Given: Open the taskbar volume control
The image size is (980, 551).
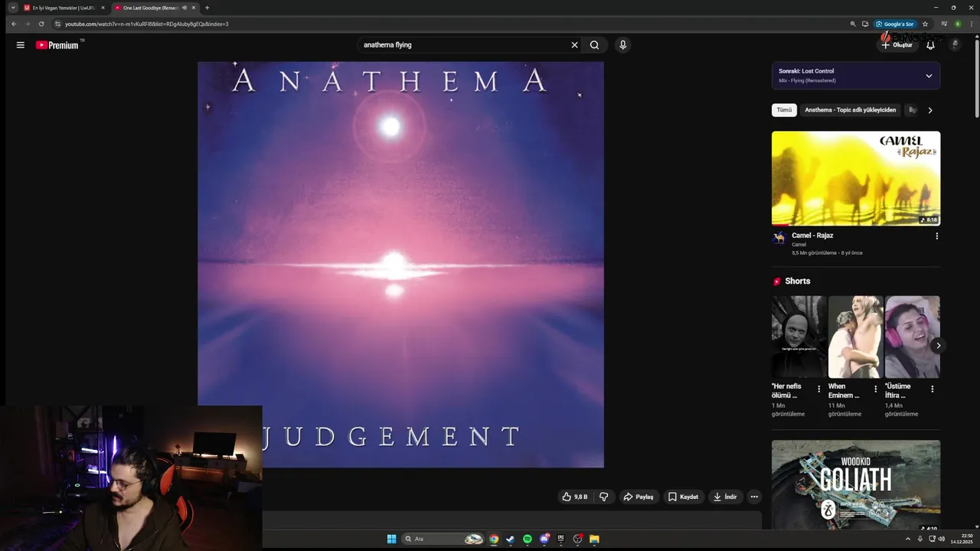Looking at the screenshot, I should coord(941,539).
